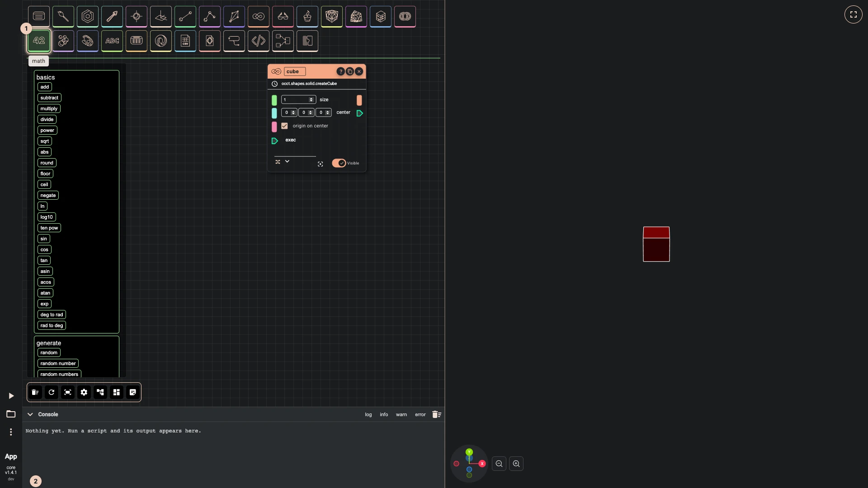Screen dimensions: 868x488
Task: Add the sqrt math block
Action: (x=45, y=141)
